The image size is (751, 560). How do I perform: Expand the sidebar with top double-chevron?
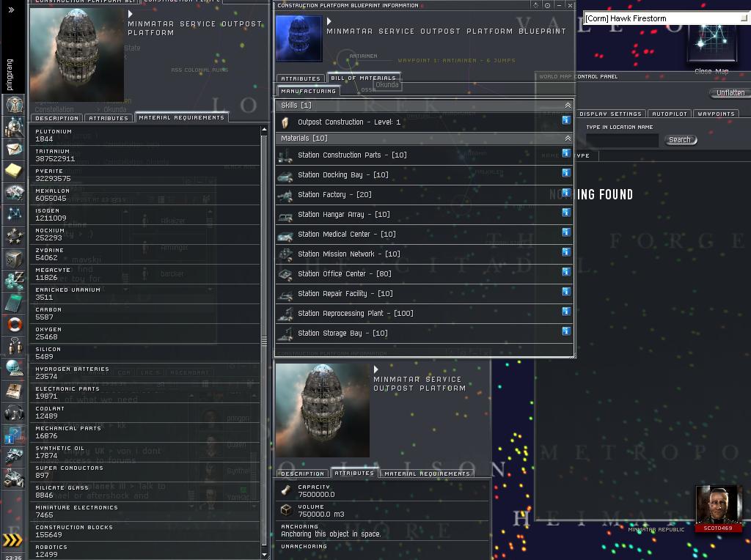(11, 10)
